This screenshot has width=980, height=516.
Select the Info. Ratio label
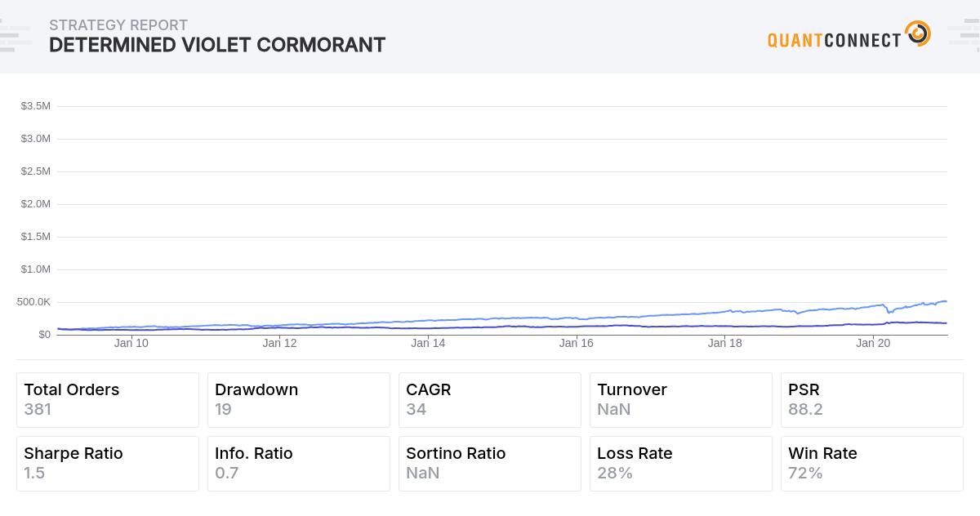254,453
